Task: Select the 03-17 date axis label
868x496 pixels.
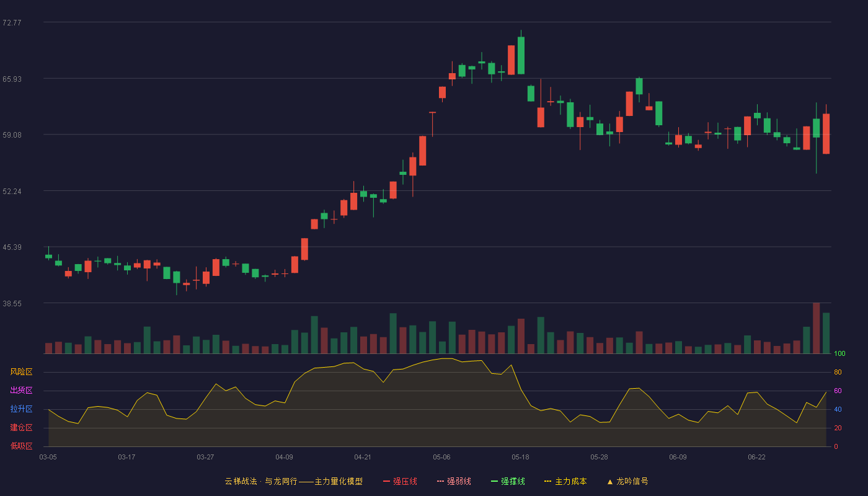Action: pyautogui.click(x=126, y=457)
